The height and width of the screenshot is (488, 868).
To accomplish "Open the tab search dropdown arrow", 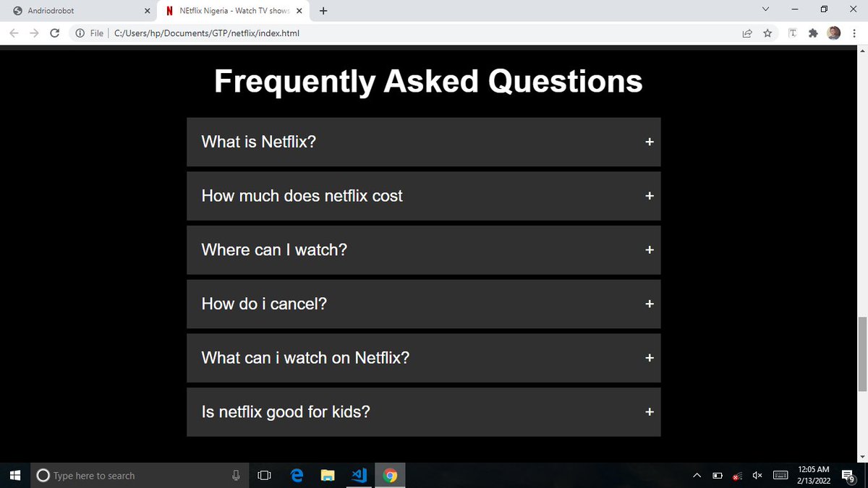I will coord(766,9).
